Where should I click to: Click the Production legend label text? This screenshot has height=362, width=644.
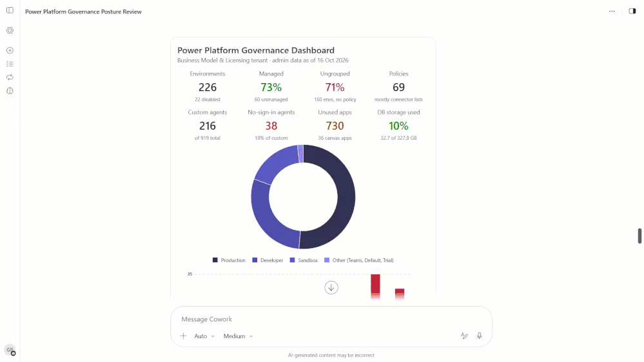click(233, 260)
